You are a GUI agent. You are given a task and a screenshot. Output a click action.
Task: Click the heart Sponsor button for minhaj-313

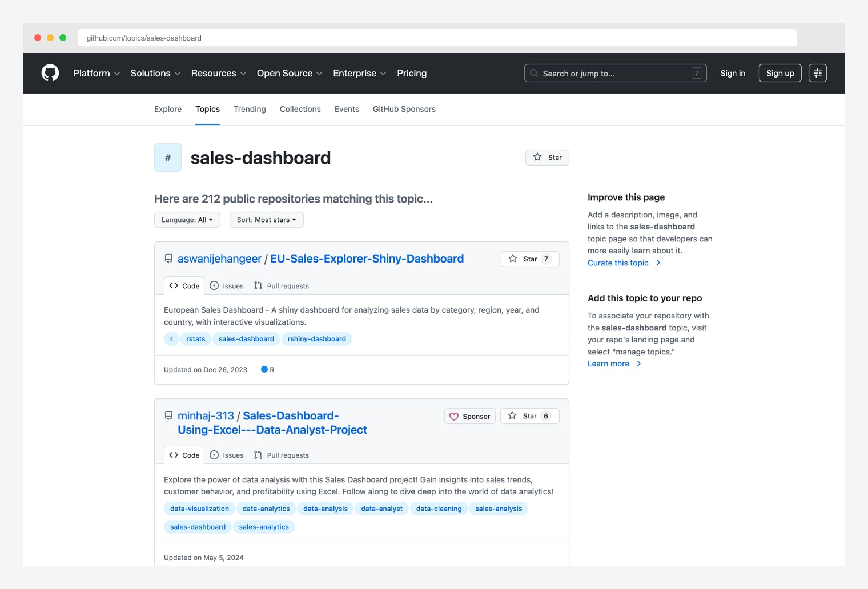[x=470, y=416]
